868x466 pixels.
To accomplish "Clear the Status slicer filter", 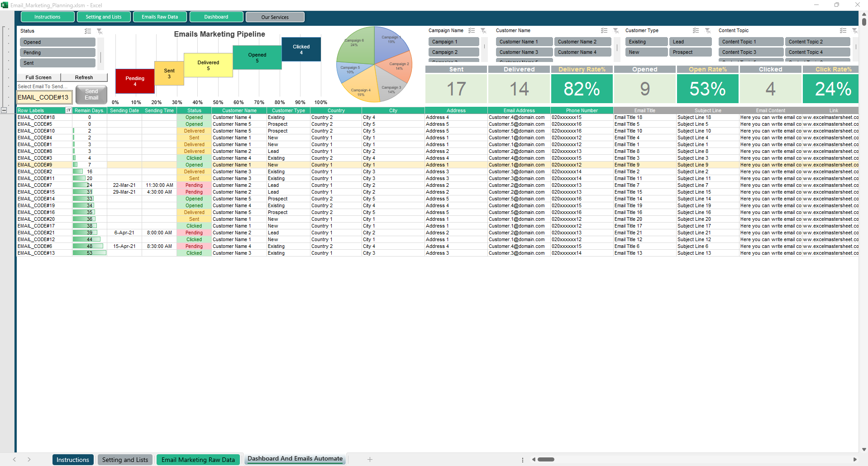I will click(100, 31).
